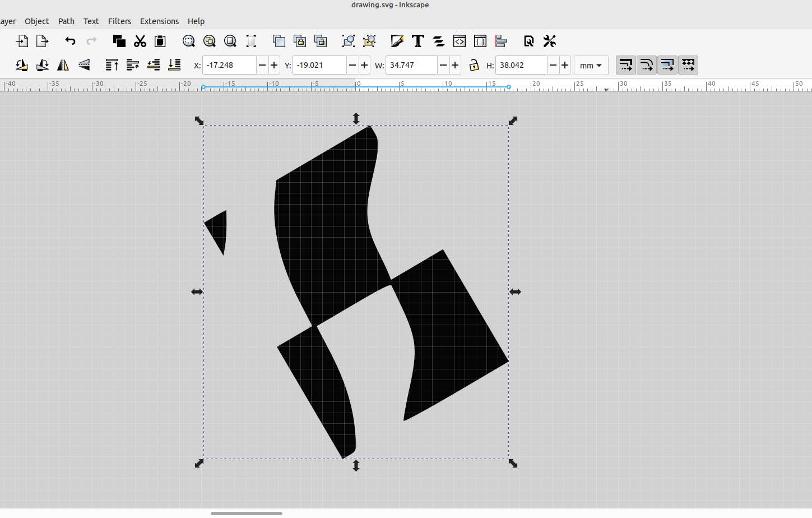
Task: Decrease X value with minus button
Action: pos(262,65)
